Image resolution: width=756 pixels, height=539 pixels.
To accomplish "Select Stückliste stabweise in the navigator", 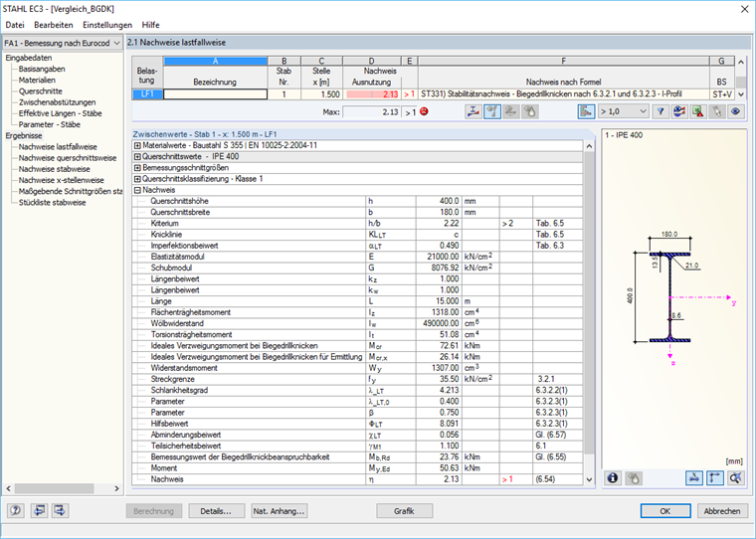I will (52, 203).
